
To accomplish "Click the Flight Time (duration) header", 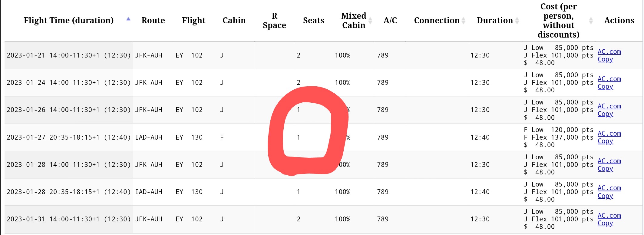I will click(x=69, y=21).
